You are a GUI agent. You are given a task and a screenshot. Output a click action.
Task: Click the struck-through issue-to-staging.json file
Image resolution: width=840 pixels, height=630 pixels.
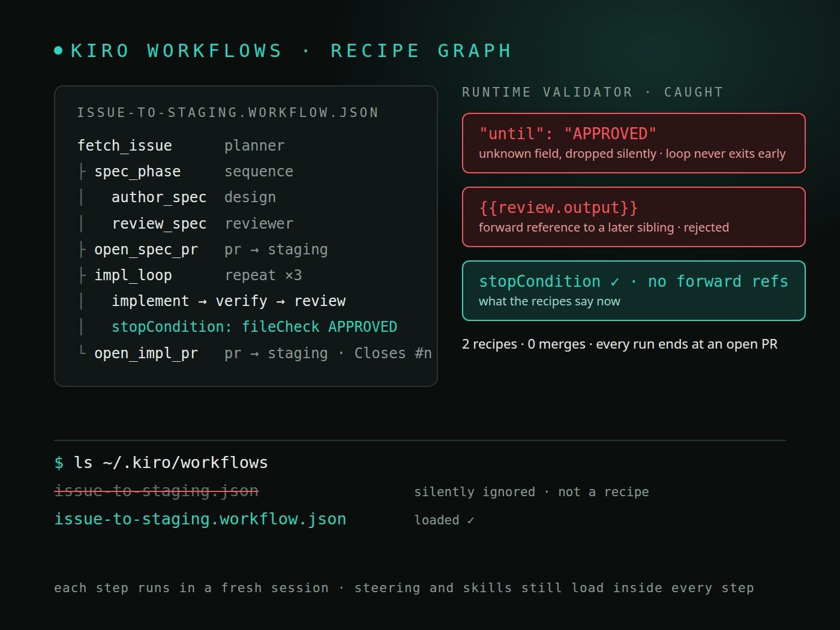tap(157, 491)
